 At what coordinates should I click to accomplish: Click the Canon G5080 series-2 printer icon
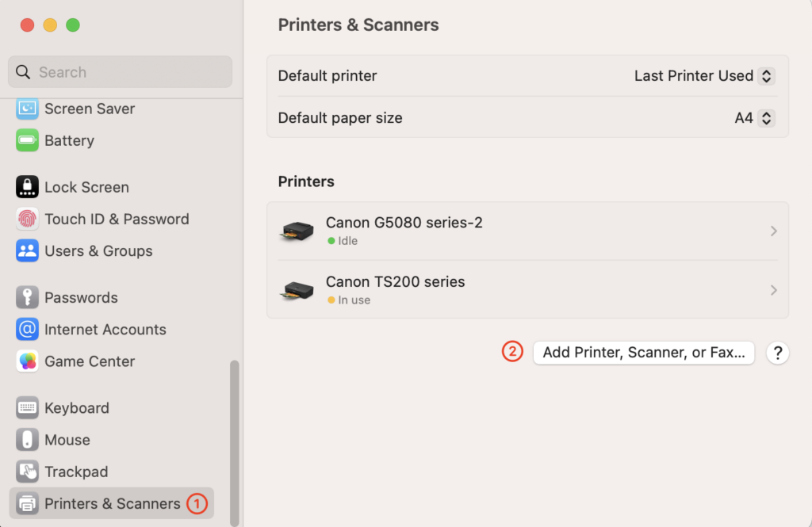tap(297, 231)
